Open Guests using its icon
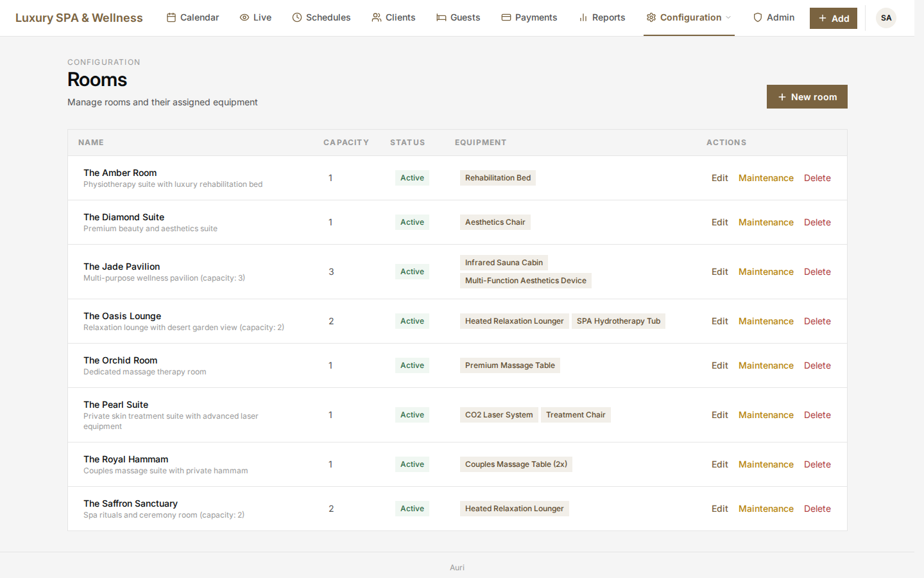924x578 pixels. pos(440,17)
